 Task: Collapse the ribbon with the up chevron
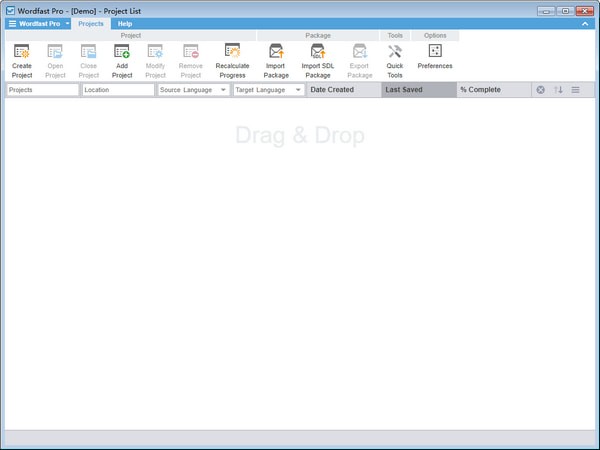click(x=585, y=24)
